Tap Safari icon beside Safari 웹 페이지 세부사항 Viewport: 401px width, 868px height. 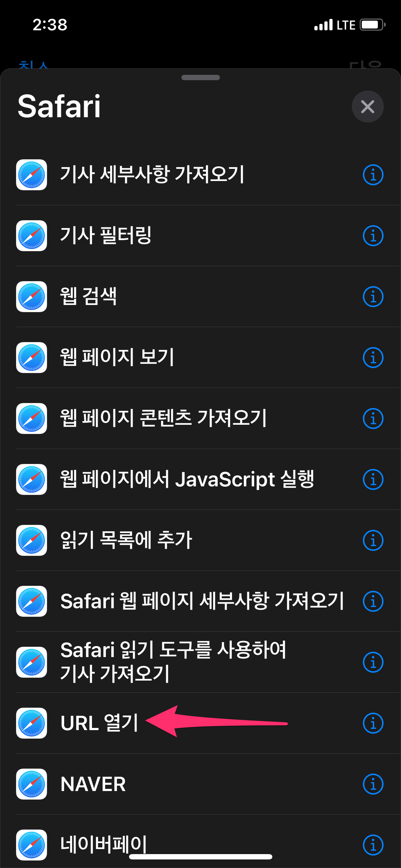(31, 601)
